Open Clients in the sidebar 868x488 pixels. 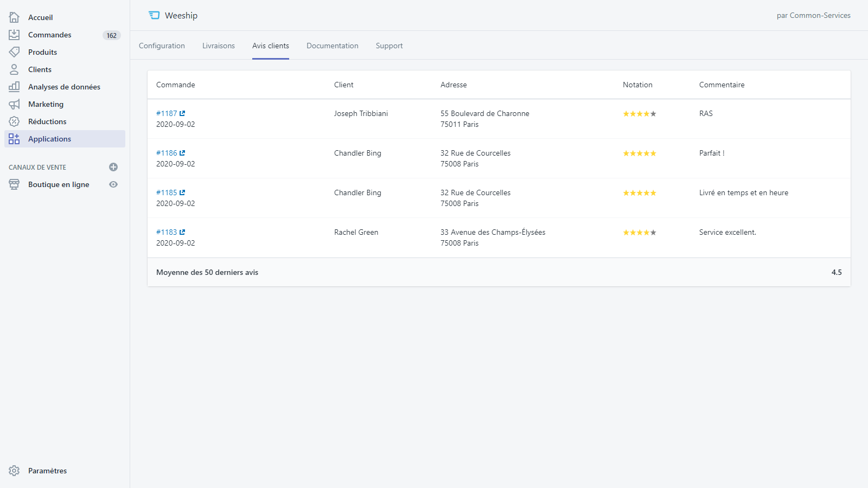point(40,69)
